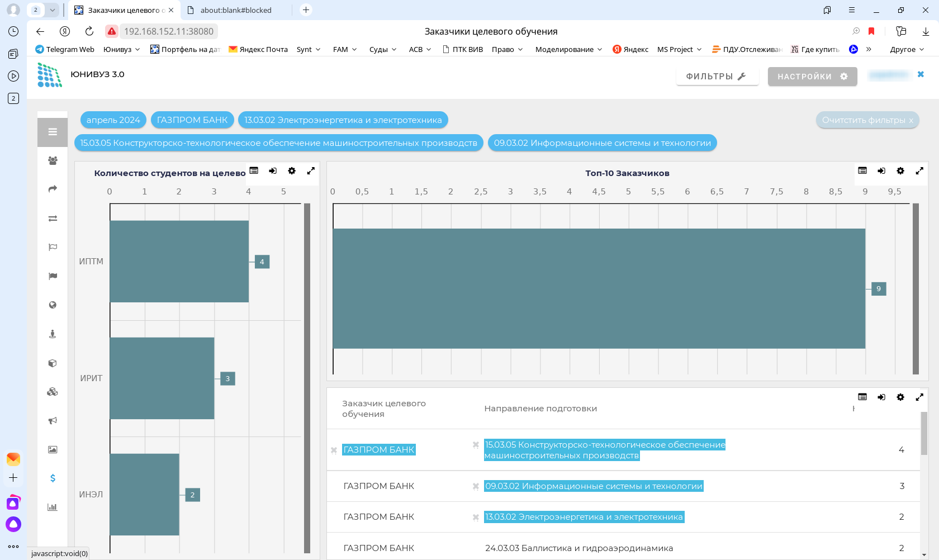This screenshot has width=939, height=560.
Task: Open the Telegram Web bookmark
Action: (65, 49)
